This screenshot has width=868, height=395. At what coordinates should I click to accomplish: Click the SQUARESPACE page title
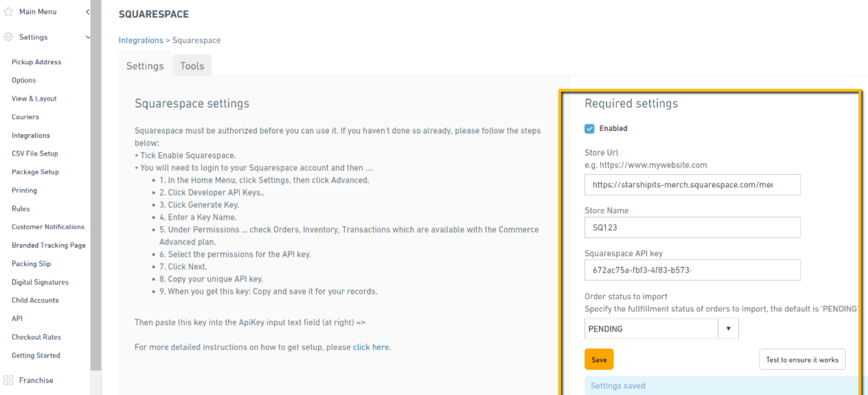tap(154, 14)
